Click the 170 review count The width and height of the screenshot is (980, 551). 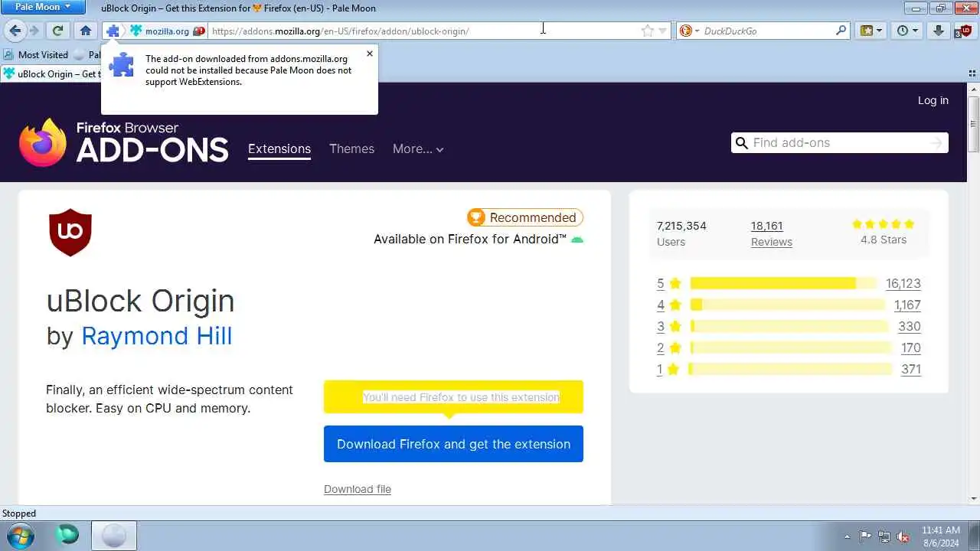coord(911,347)
